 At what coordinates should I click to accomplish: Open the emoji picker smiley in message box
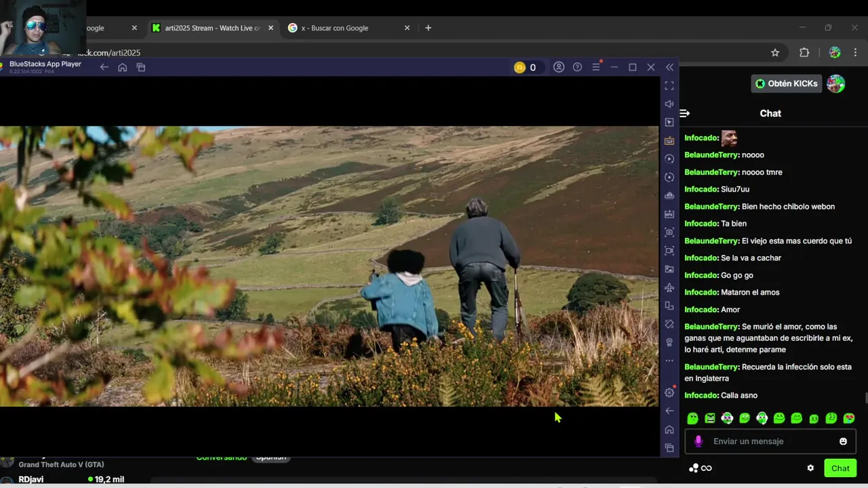tap(843, 441)
